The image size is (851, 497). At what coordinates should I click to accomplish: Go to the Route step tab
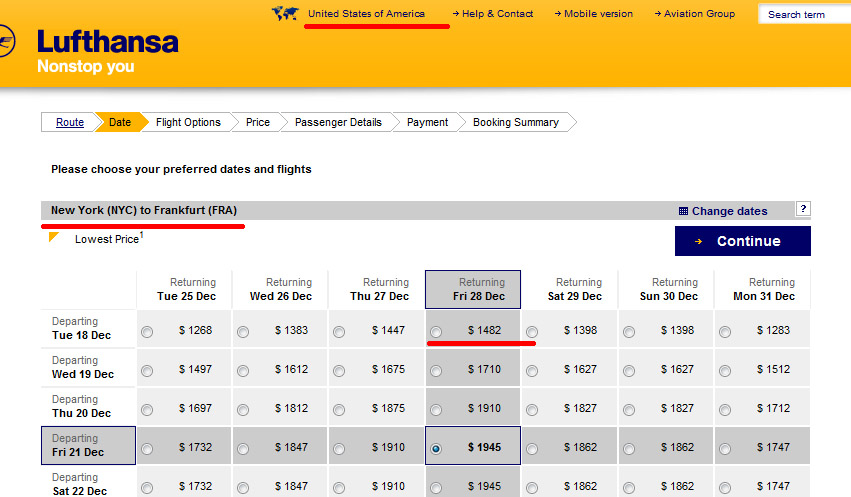[69, 122]
